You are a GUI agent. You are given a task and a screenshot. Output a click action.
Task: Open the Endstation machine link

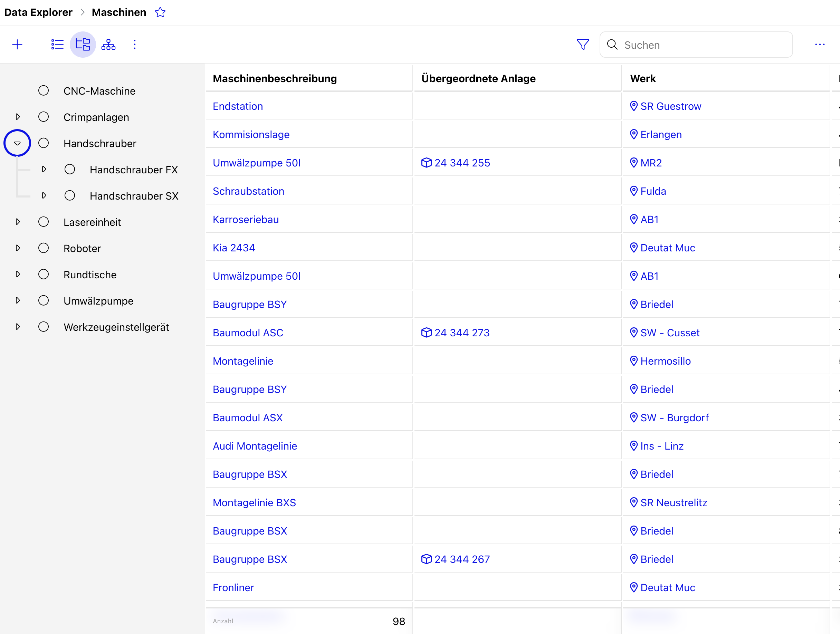(x=238, y=106)
